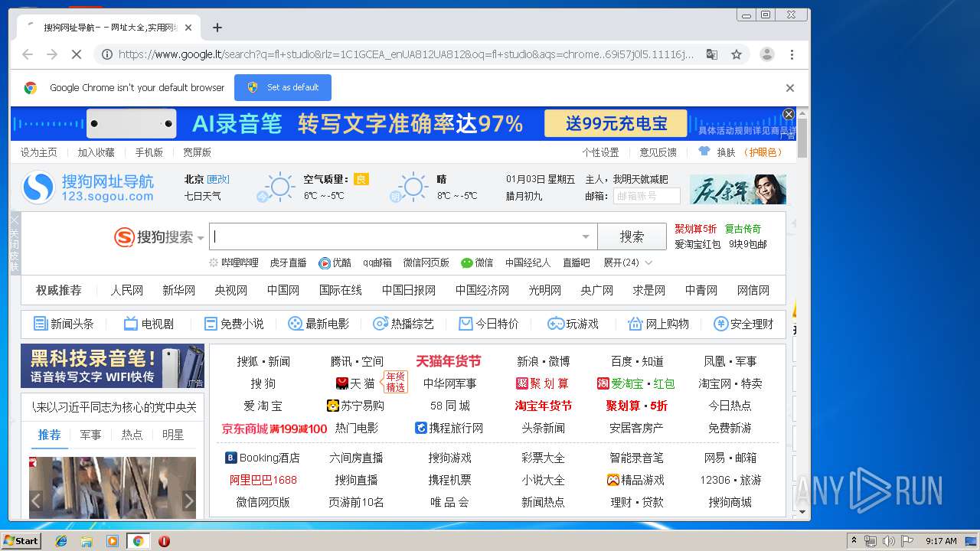
Task: View site information icon in address bar
Action: click(107, 54)
